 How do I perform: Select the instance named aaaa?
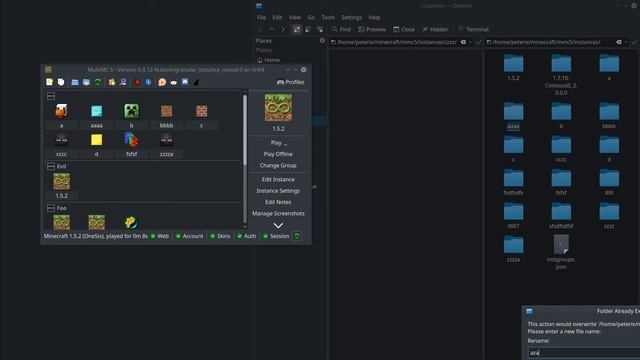click(x=97, y=116)
